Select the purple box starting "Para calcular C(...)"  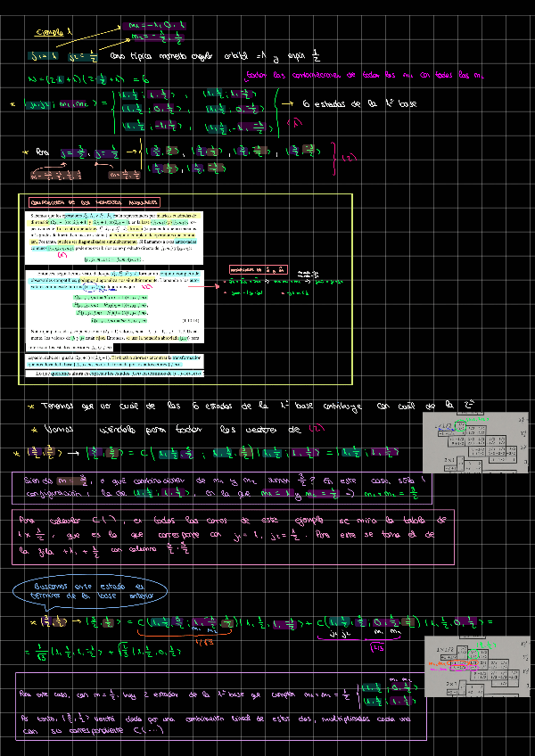(x=232, y=538)
